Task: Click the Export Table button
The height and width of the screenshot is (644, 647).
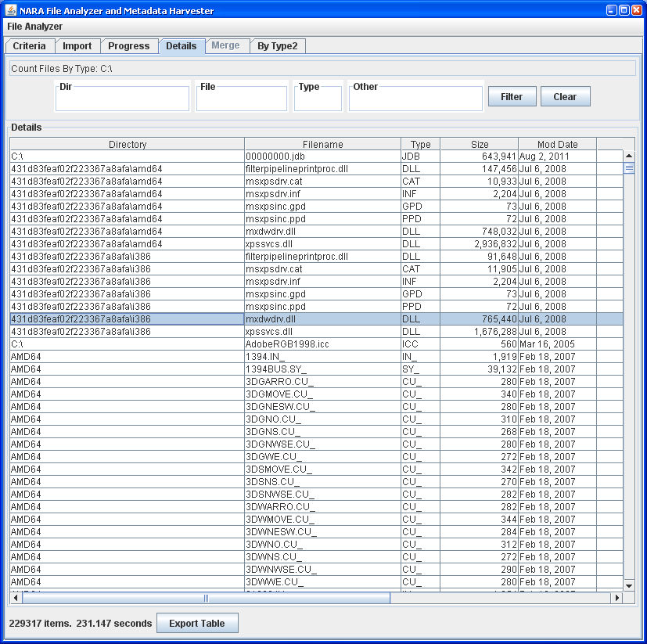Action: pyautogui.click(x=197, y=624)
